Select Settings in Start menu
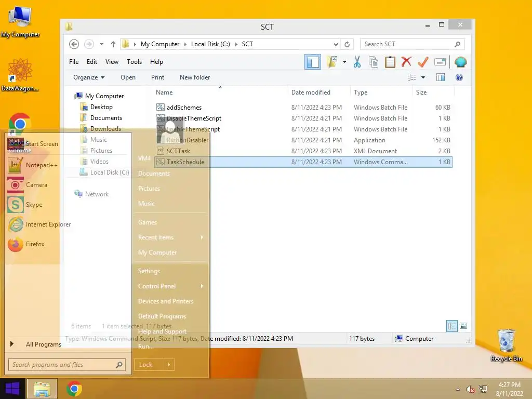Screen dimensions: 532x399 (x=170, y=271)
